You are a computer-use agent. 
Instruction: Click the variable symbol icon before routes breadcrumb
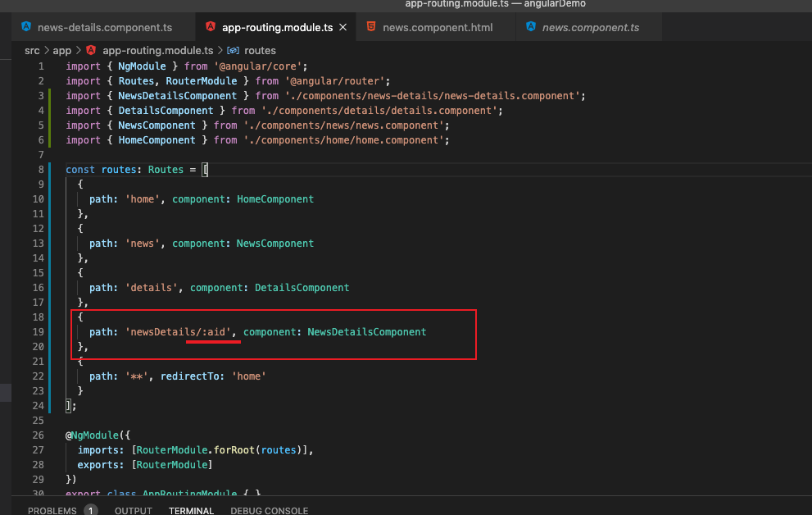[x=233, y=50]
